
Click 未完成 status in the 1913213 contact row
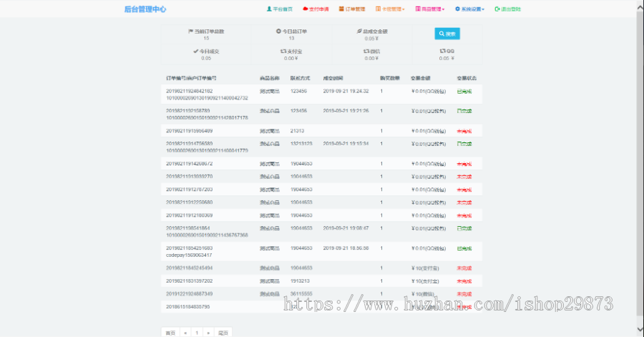(464, 282)
